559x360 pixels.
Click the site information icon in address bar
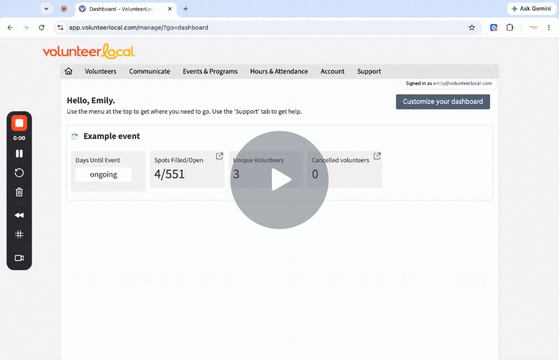pos(60,27)
